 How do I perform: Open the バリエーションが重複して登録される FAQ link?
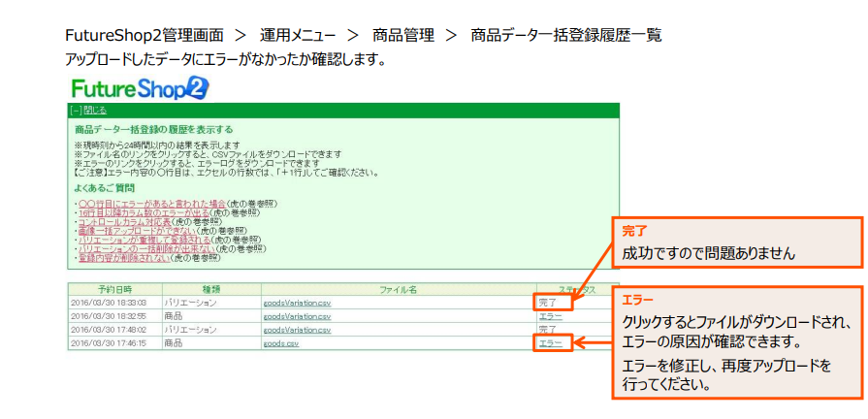(145, 240)
